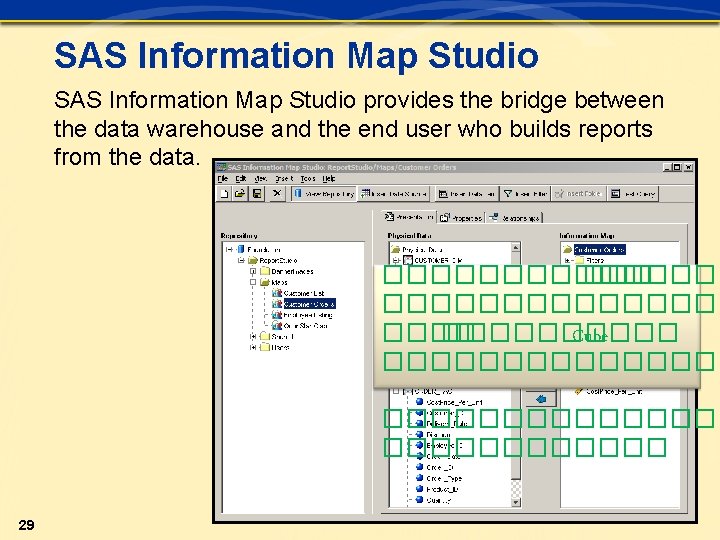
Task: Select the Quantity column
Action: (439, 501)
